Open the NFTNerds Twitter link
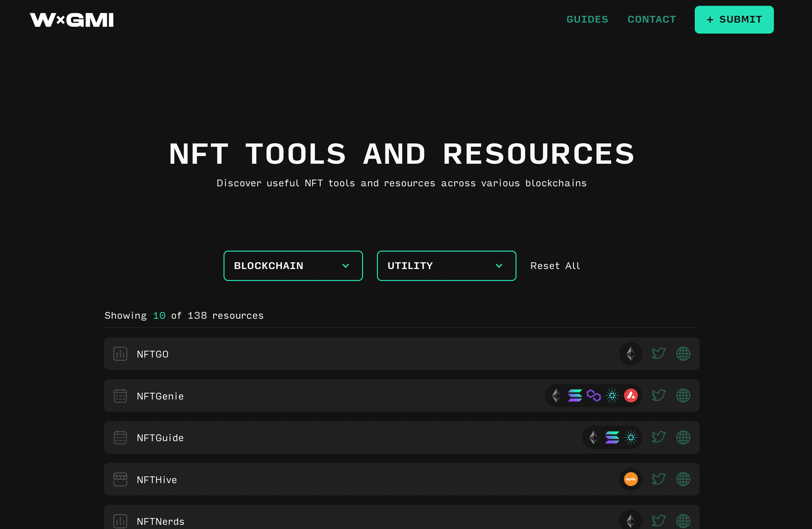The width and height of the screenshot is (812, 529). pos(659,521)
